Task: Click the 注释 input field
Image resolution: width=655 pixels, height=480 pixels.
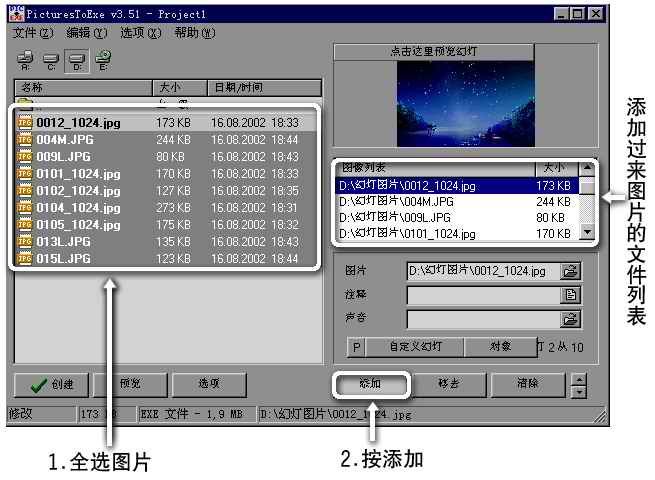Action: coord(484,295)
